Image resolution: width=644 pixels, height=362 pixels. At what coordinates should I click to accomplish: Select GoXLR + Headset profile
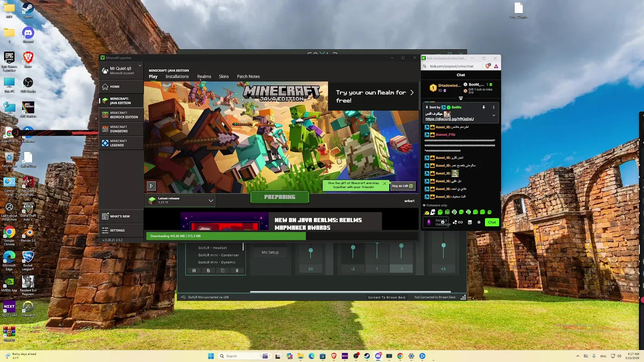pyautogui.click(x=212, y=247)
